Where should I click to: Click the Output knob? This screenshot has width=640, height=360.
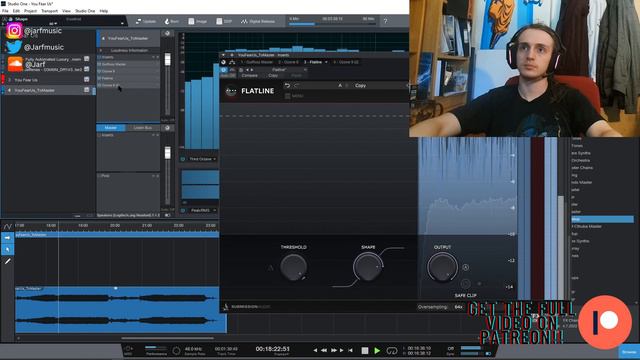point(442,267)
